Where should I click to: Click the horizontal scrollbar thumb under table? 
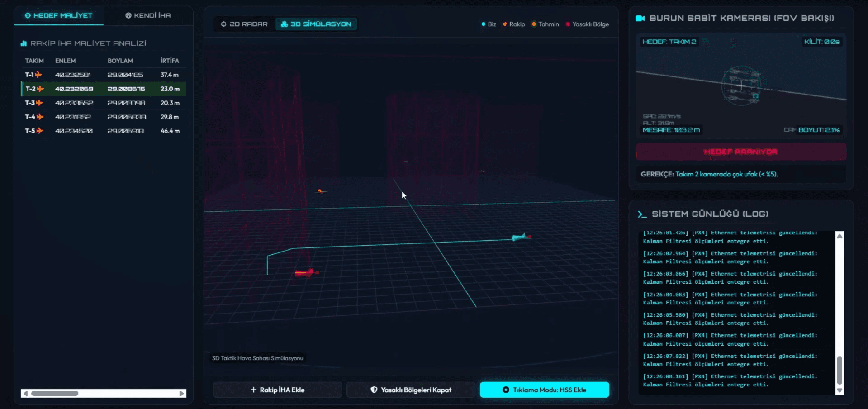[55, 394]
